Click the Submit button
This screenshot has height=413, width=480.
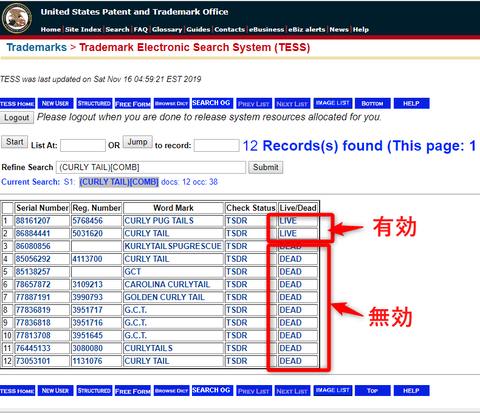click(266, 167)
